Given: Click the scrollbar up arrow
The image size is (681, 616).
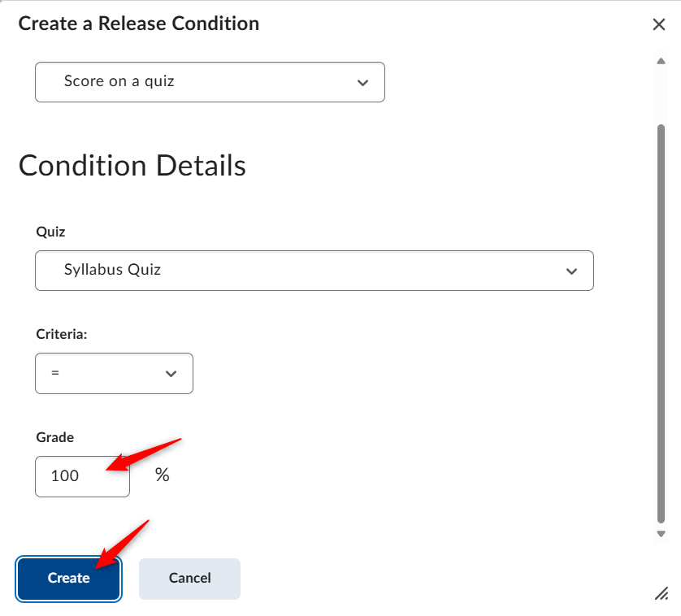Looking at the screenshot, I should [661, 61].
